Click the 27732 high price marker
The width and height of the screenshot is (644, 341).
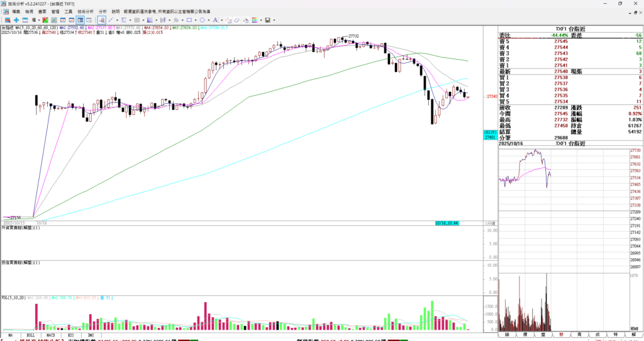[x=353, y=36]
